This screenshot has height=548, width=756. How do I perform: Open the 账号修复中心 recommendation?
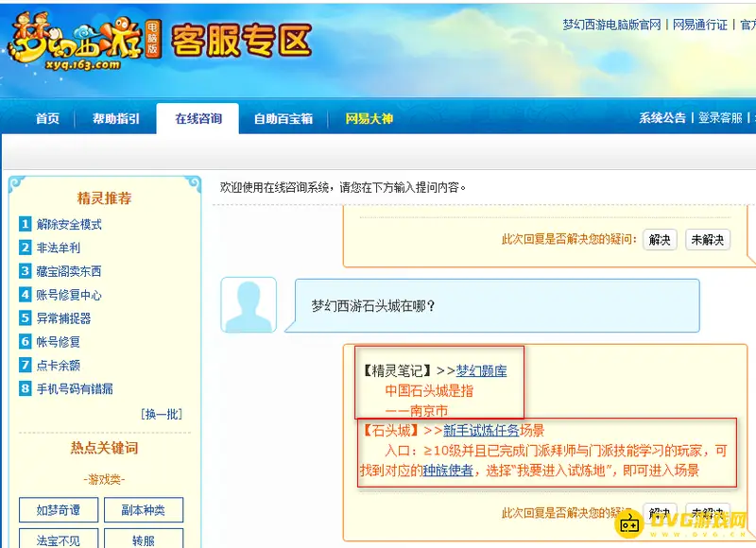point(69,295)
